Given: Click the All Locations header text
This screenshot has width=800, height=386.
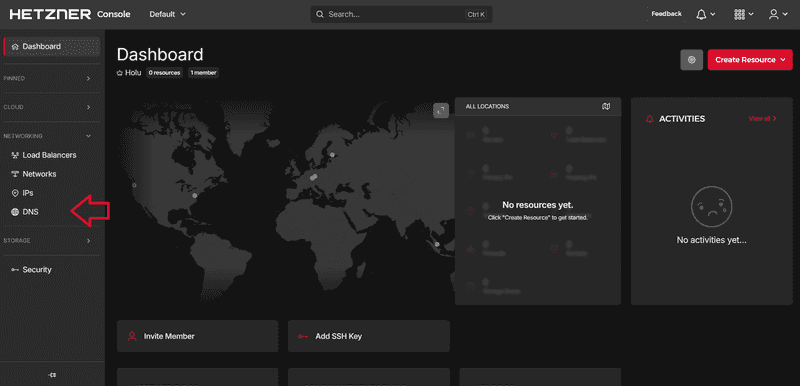Looking at the screenshot, I should coord(487,107).
